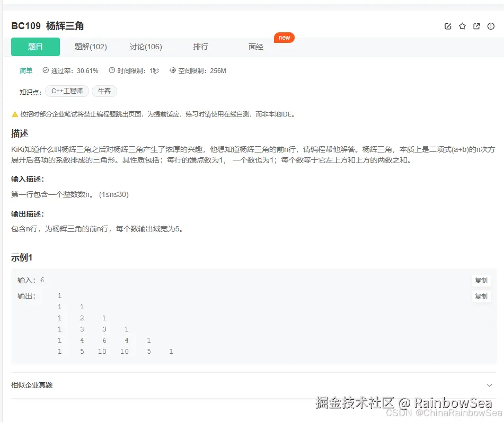
Task: Select the C++工程师 knowledge tag
Action: click(67, 91)
